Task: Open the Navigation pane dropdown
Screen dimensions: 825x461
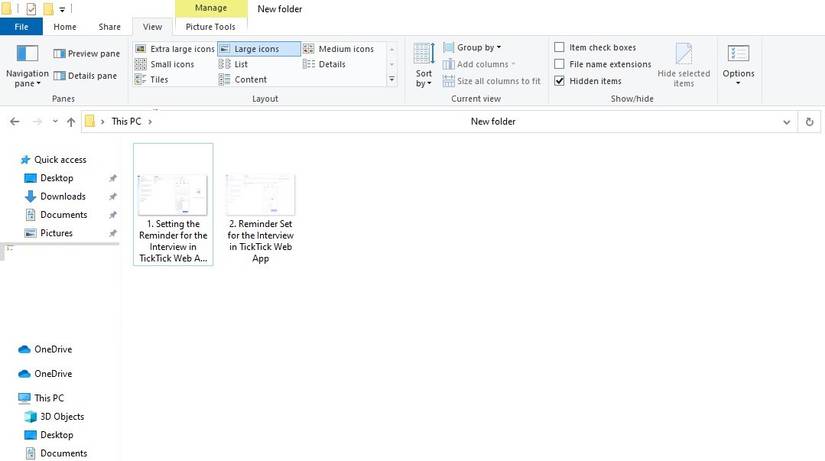Action: tap(27, 66)
